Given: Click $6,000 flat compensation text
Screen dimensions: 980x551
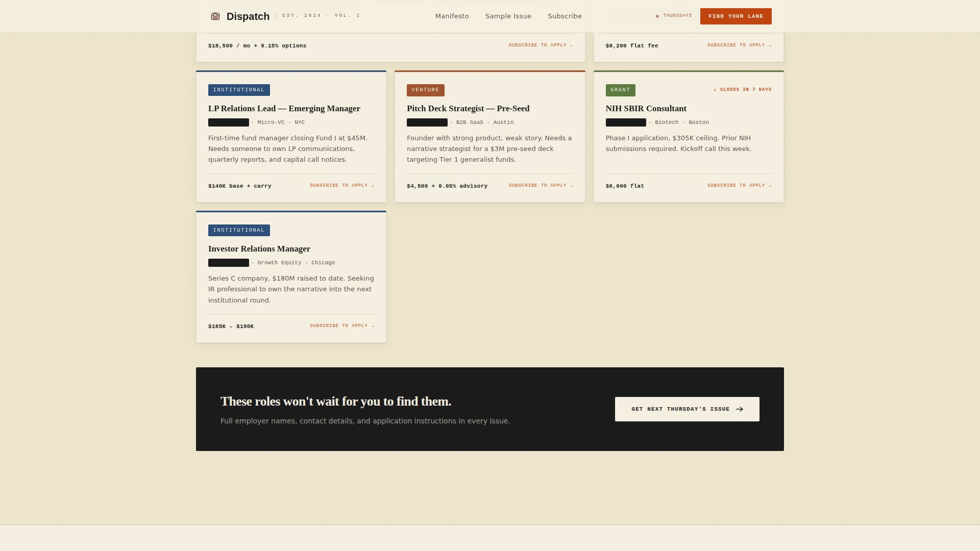Looking at the screenshot, I should [x=625, y=186].
